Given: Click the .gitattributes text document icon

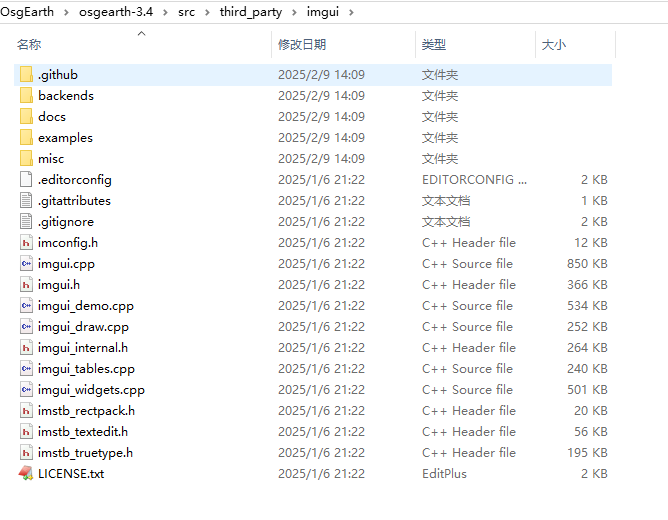Looking at the screenshot, I should click(x=26, y=201).
